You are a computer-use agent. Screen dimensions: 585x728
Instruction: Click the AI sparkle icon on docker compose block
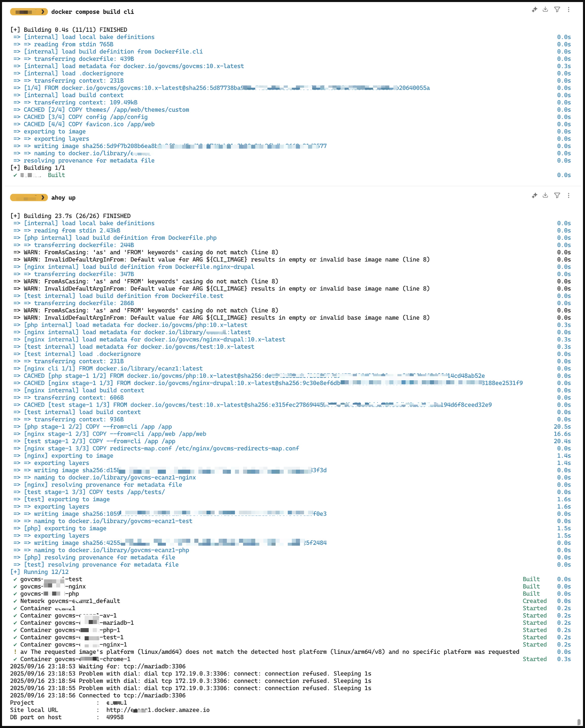535,10
